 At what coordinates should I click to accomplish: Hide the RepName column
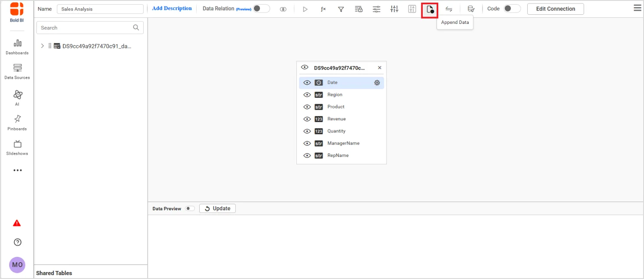pyautogui.click(x=307, y=156)
